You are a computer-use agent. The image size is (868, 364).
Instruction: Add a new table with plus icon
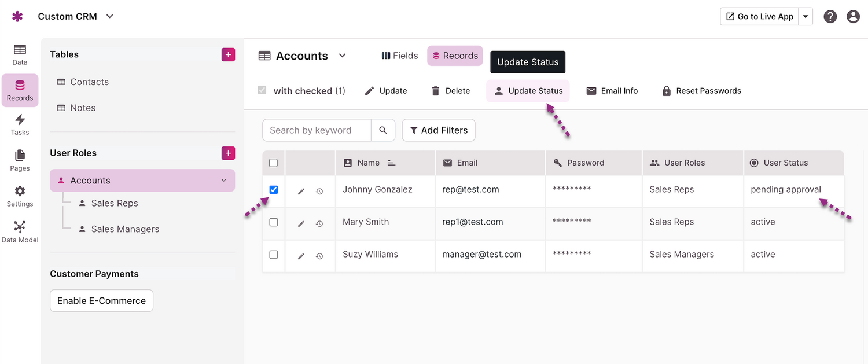click(x=228, y=54)
